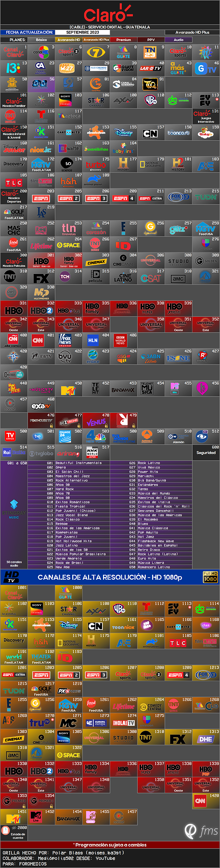
Task: Click the Programación sujeta a cambios notice
Action: tap(110, 845)
